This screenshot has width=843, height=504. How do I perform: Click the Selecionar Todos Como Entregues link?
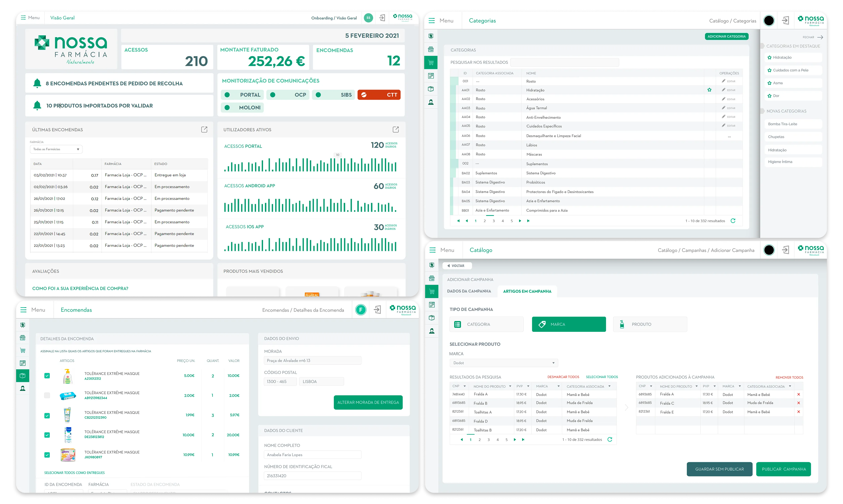click(x=75, y=472)
